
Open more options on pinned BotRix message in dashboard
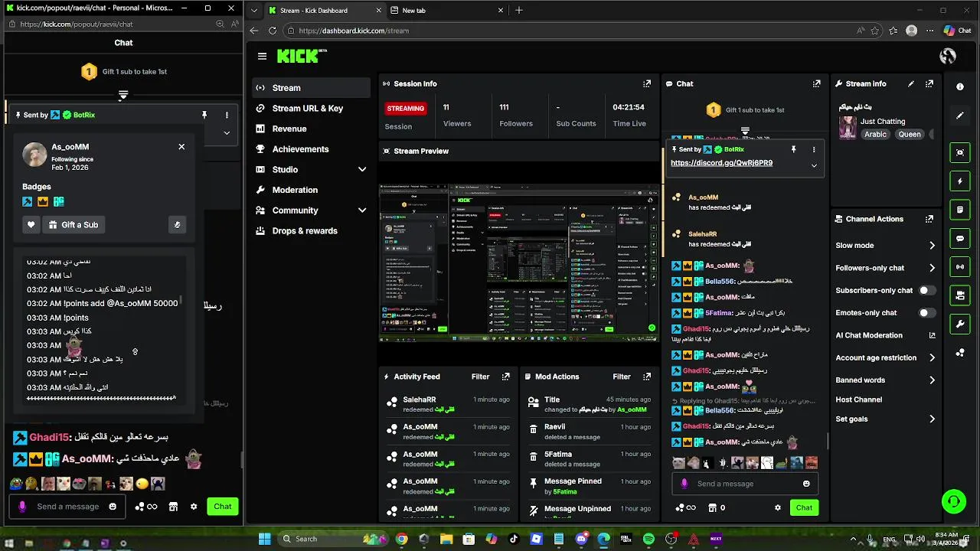(814, 149)
